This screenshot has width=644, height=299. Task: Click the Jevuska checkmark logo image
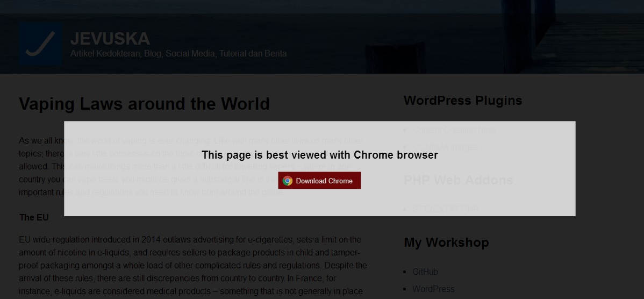point(41,44)
